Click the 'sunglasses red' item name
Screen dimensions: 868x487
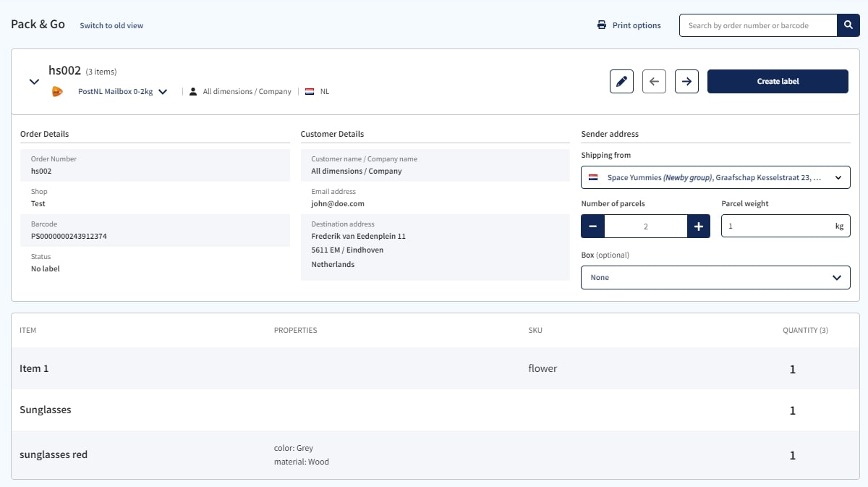pyautogui.click(x=54, y=454)
